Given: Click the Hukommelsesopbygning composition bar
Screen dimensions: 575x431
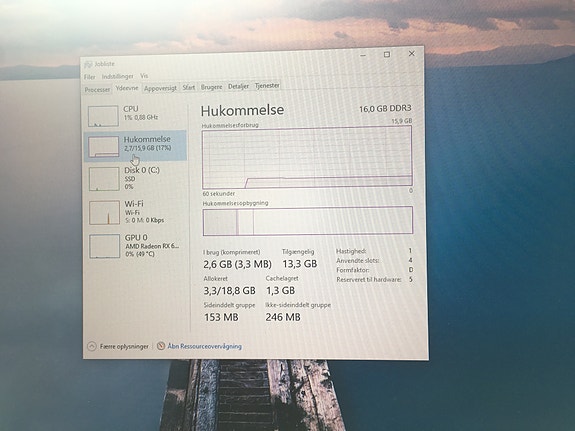Looking at the screenshot, I should click(x=308, y=221).
